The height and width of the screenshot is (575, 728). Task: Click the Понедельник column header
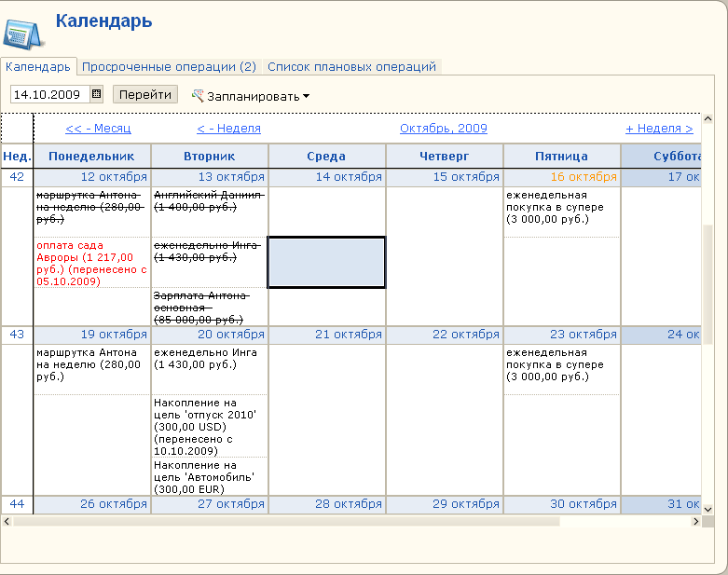92,157
